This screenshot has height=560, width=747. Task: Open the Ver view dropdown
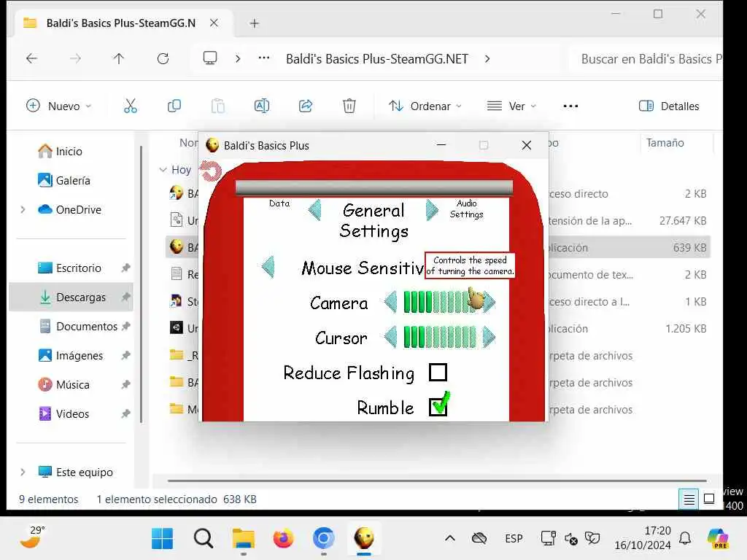(x=511, y=106)
